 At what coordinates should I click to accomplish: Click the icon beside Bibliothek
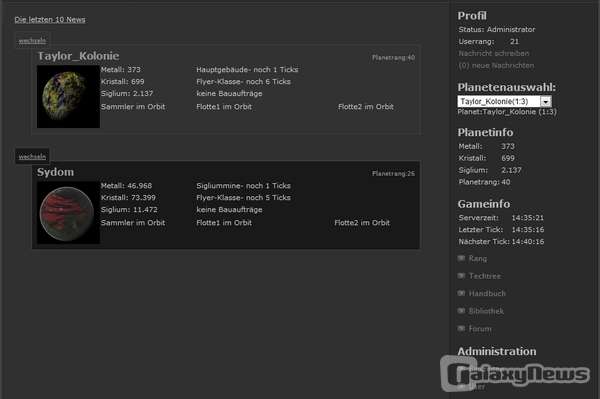click(461, 311)
